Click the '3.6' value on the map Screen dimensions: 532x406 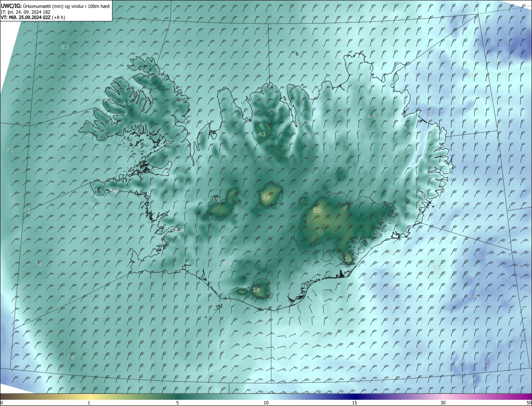click(348, 259)
